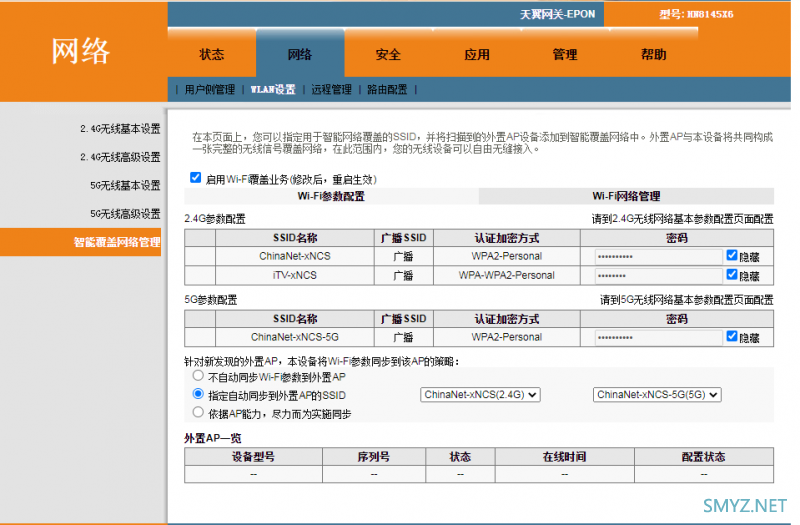This screenshot has width=800, height=525.
Task: Click iTV-xNCS SSID name cell
Action: [295, 276]
